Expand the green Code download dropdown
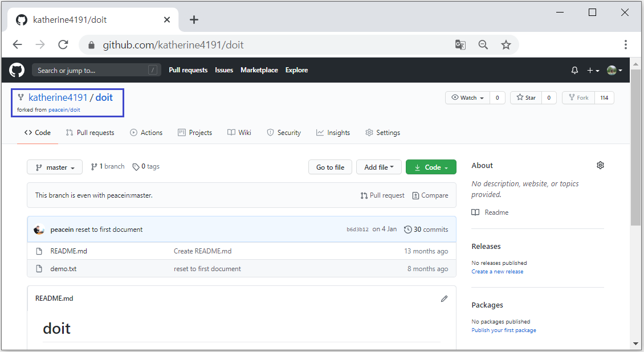 [x=431, y=167]
